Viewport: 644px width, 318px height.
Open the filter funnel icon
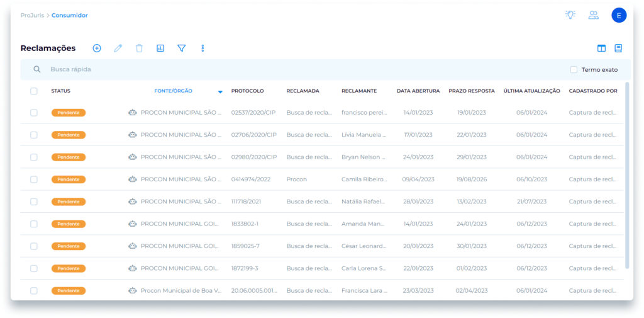pyautogui.click(x=181, y=48)
